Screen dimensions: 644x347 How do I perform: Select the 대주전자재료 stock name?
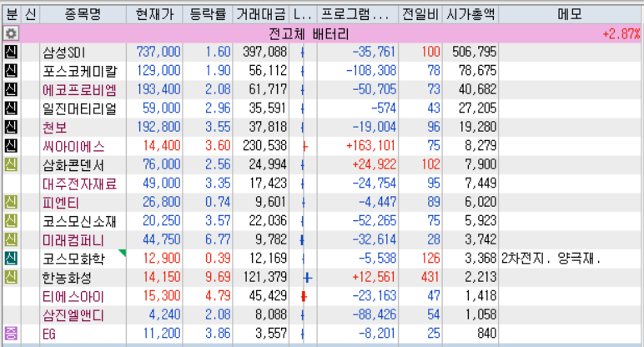point(80,184)
